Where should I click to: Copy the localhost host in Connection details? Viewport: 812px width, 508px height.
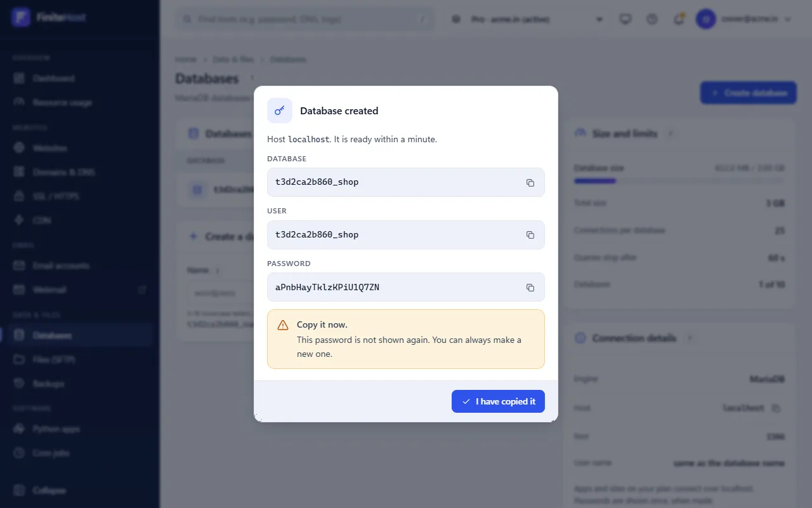(775, 408)
